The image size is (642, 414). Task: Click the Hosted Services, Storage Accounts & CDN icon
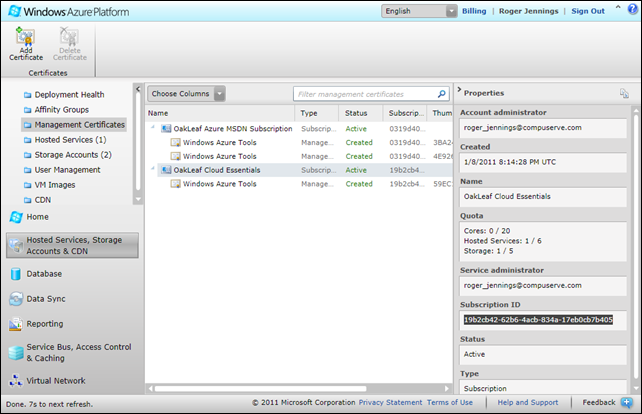point(16,245)
